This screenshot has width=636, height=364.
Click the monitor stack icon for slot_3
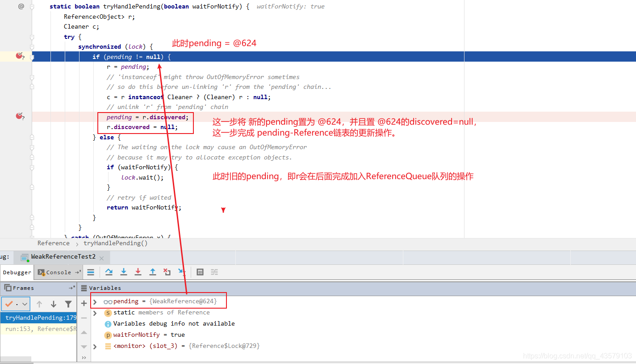click(x=108, y=346)
